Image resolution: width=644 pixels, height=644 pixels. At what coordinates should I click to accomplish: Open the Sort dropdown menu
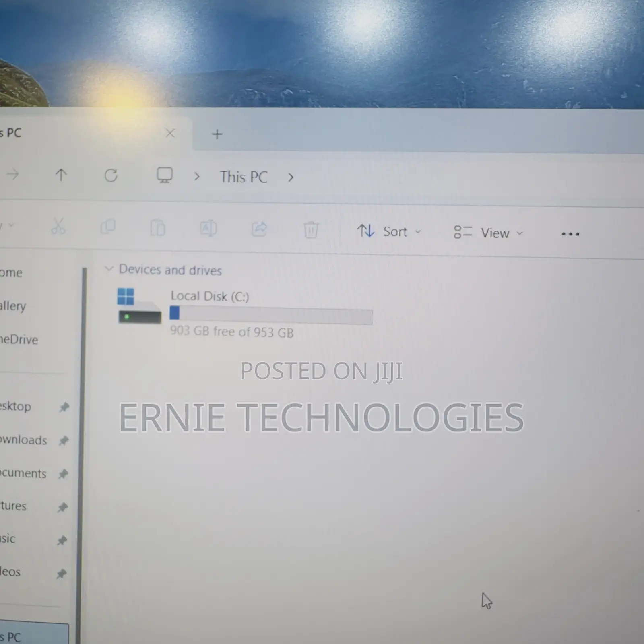[x=389, y=231]
